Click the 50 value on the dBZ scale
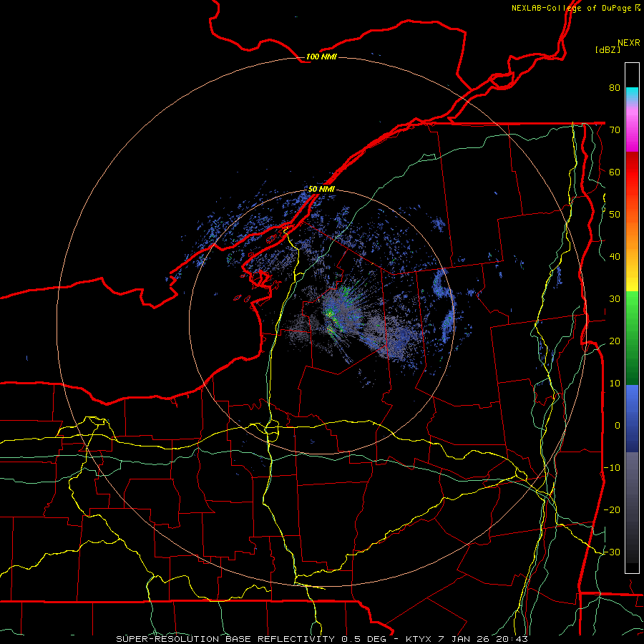This screenshot has width=644, height=644. click(x=615, y=215)
